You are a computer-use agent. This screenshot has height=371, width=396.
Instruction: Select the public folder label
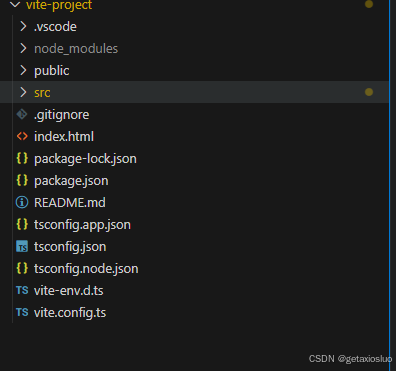tap(52, 71)
